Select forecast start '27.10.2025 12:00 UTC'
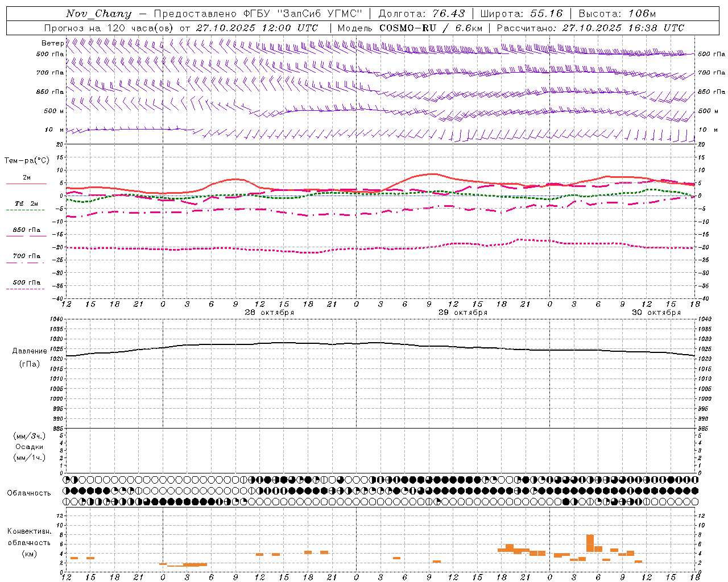Screen dimensions: 728x582 tap(257, 28)
